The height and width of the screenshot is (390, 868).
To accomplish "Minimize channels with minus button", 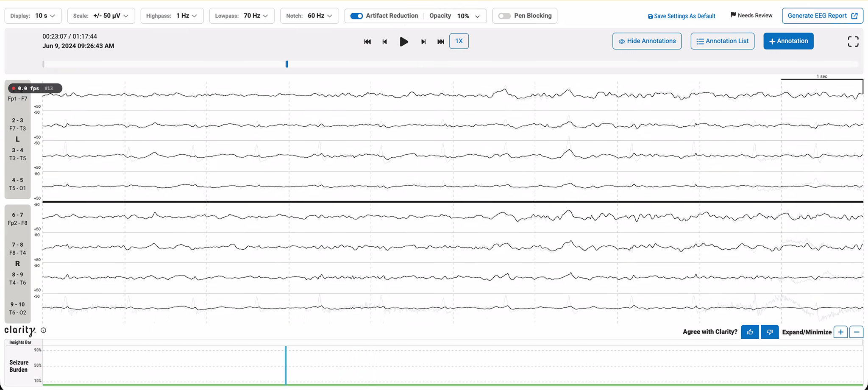I will (857, 332).
